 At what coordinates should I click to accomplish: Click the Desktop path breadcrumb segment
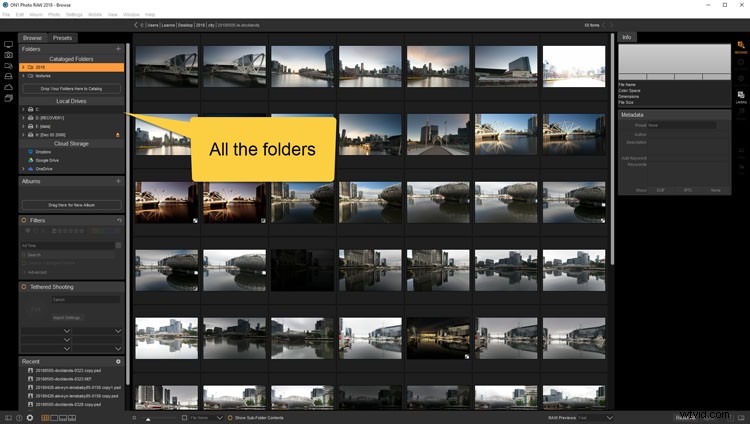[x=185, y=25]
